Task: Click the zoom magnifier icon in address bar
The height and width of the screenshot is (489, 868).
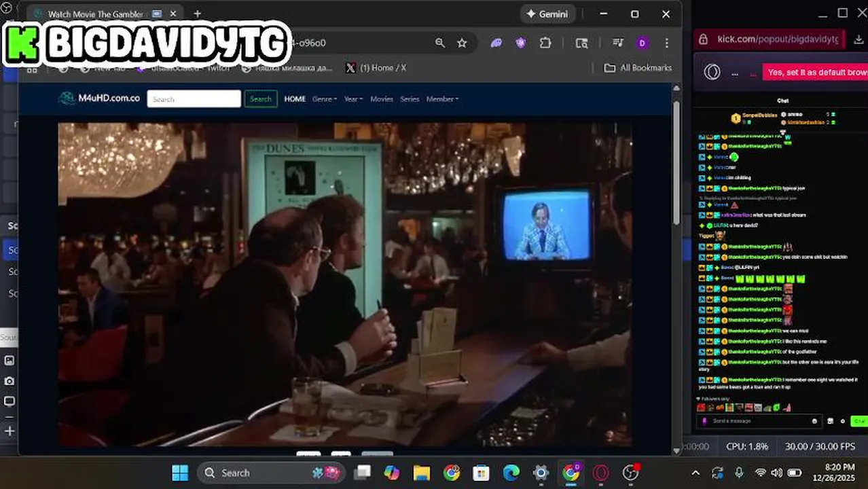Action: coord(440,43)
